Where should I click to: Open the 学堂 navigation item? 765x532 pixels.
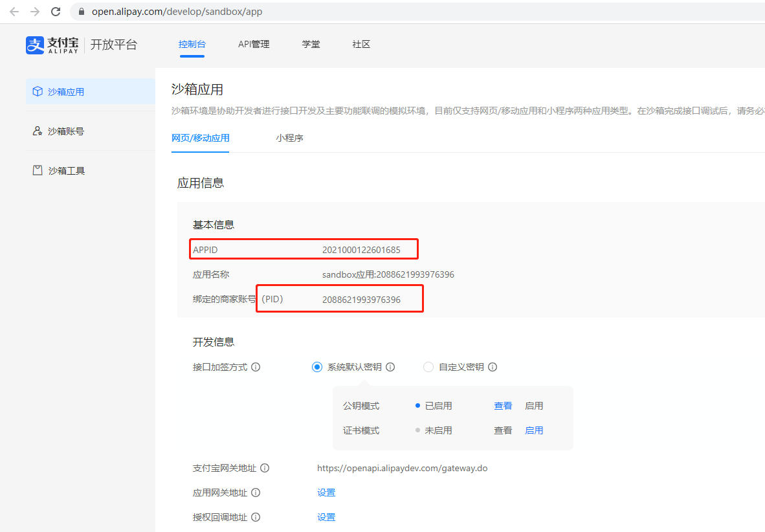[x=311, y=44]
